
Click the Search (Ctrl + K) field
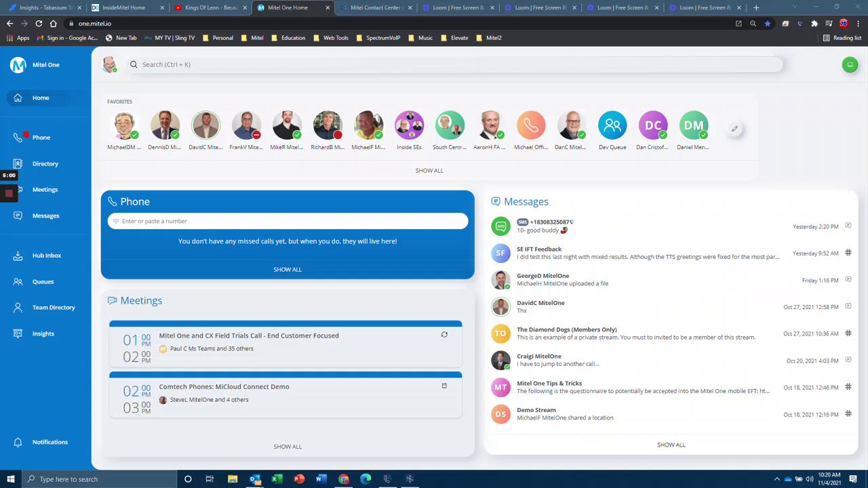454,64
